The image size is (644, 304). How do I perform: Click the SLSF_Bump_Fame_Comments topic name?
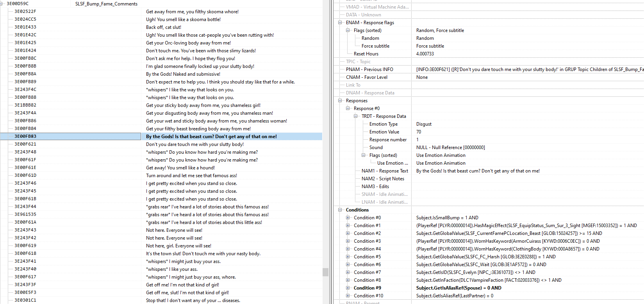pyautogui.click(x=106, y=4)
